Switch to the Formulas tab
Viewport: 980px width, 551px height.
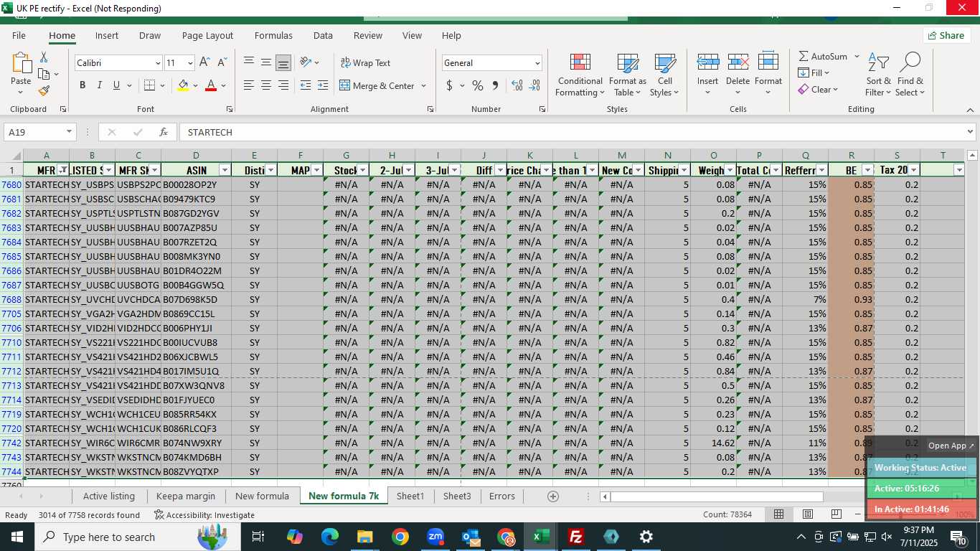click(x=273, y=35)
